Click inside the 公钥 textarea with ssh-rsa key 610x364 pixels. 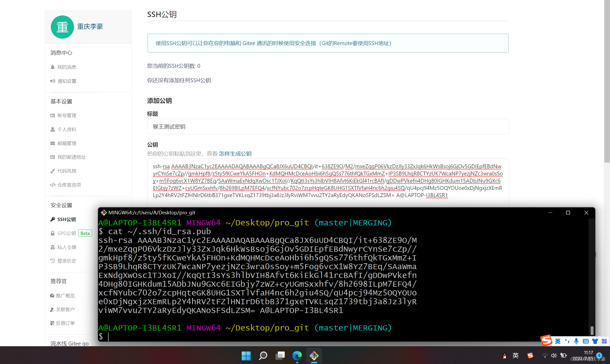click(x=328, y=183)
